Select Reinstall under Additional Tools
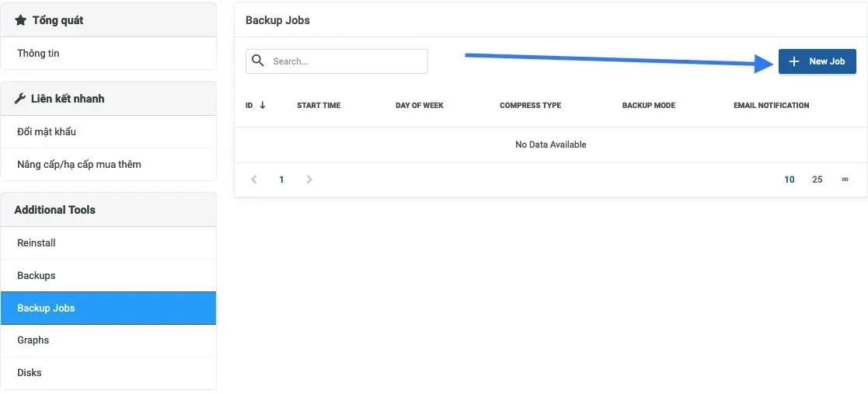The image size is (868, 394). 109,243
